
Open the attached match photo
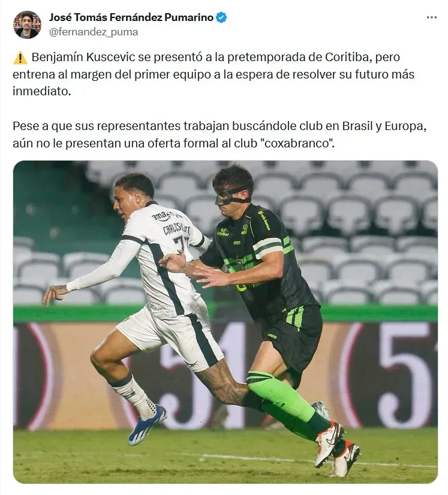pyautogui.click(x=225, y=322)
